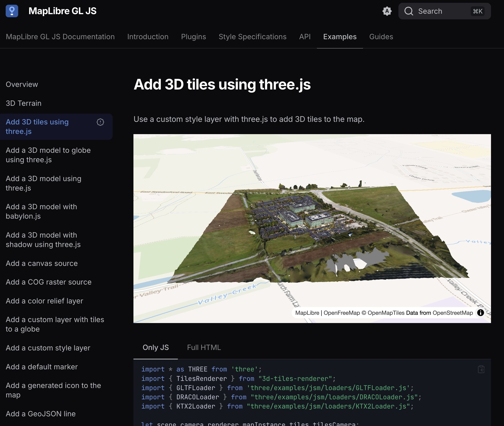Viewport: 504px width, 426px height.
Task: Click the MapLibre attribution link on map
Action: [x=307, y=313]
